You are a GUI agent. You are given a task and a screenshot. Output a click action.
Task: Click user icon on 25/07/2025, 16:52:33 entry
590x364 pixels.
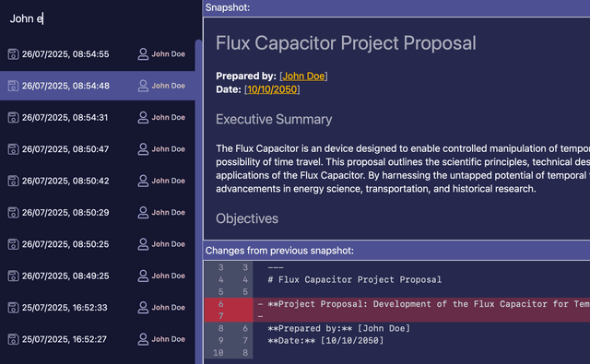click(x=143, y=308)
